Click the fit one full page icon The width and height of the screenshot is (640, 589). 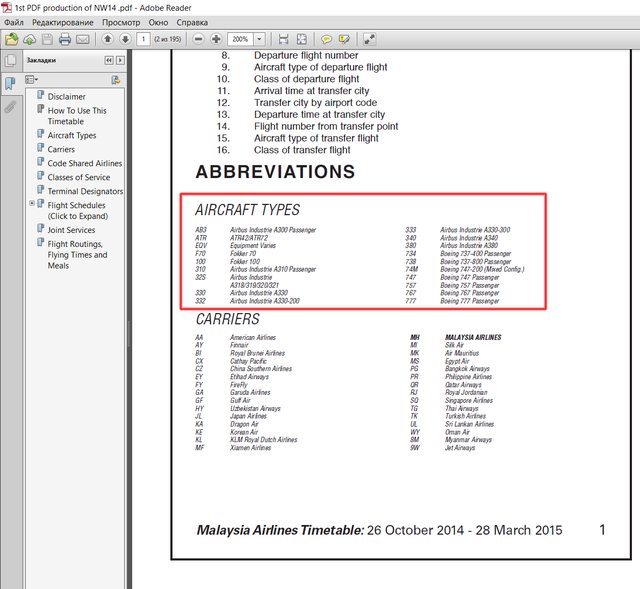(302, 39)
